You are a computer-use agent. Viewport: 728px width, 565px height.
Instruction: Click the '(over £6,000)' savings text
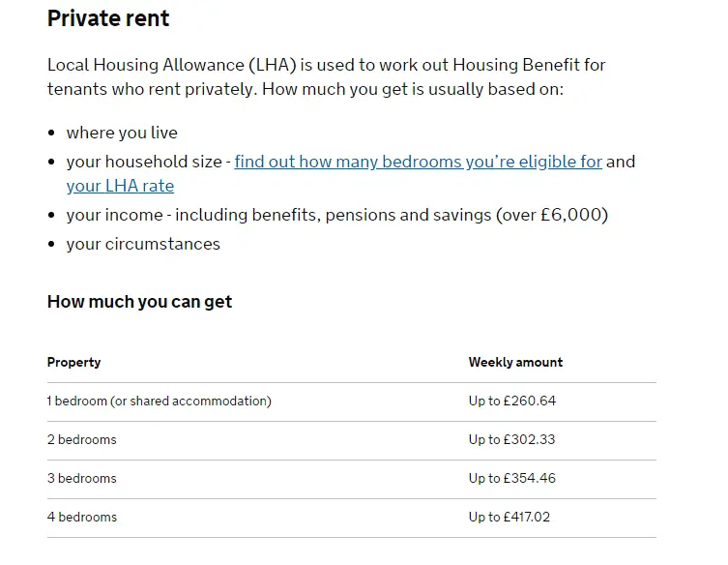pyautogui.click(x=552, y=215)
